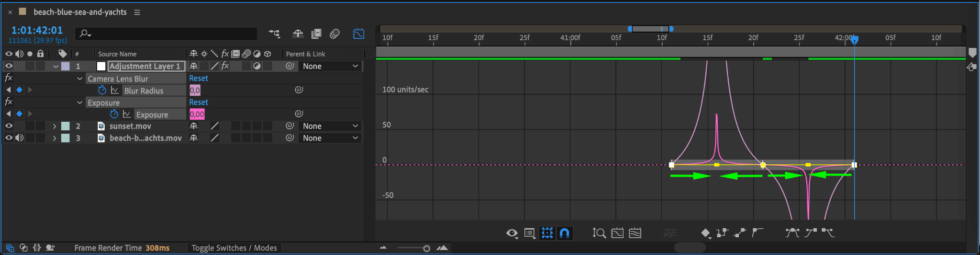This screenshot has height=255, width=980.
Task: Go to previous Blur Radius keyframe arrow
Action: 9,90
